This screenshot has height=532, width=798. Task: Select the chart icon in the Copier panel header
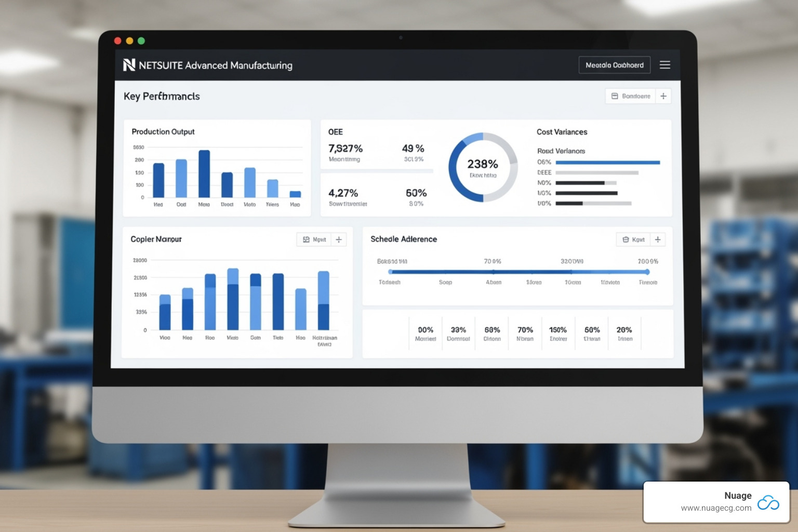(x=307, y=239)
